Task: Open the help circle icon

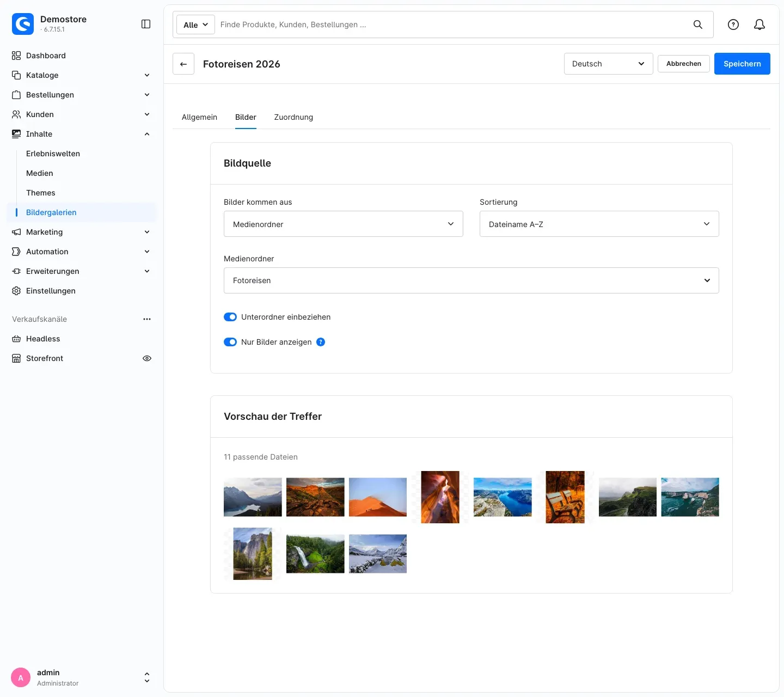Action: point(733,25)
